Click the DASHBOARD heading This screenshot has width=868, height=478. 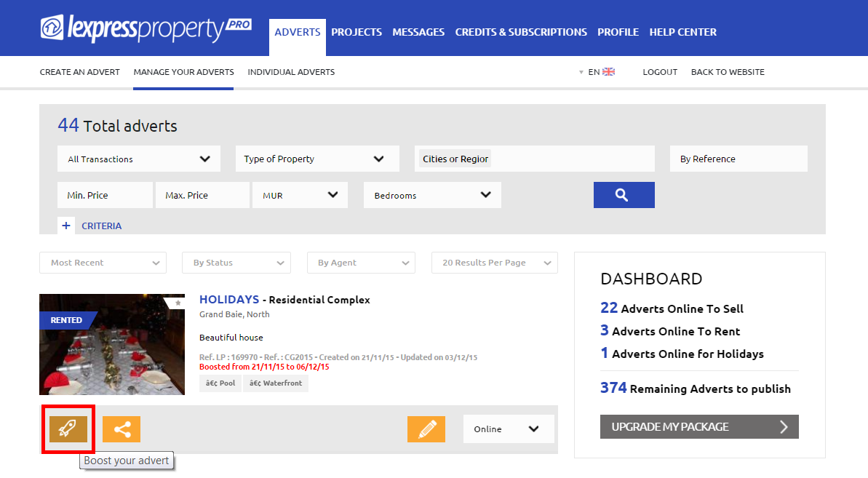pyautogui.click(x=651, y=279)
